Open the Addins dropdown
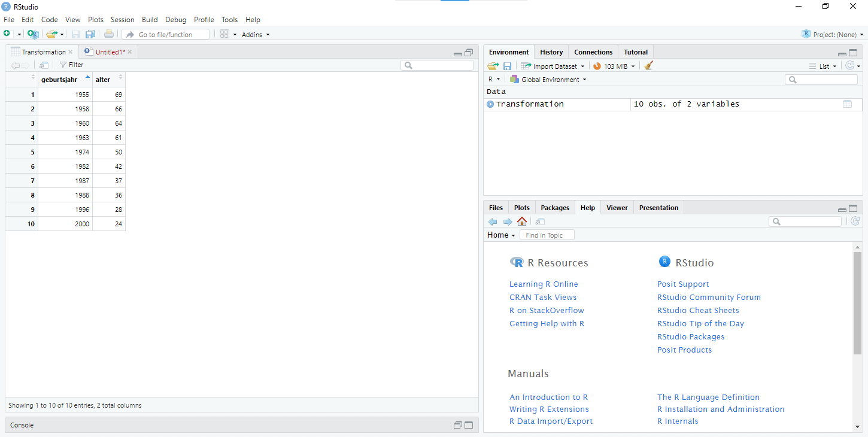Image resolution: width=868 pixels, height=437 pixels. pos(256,35)
